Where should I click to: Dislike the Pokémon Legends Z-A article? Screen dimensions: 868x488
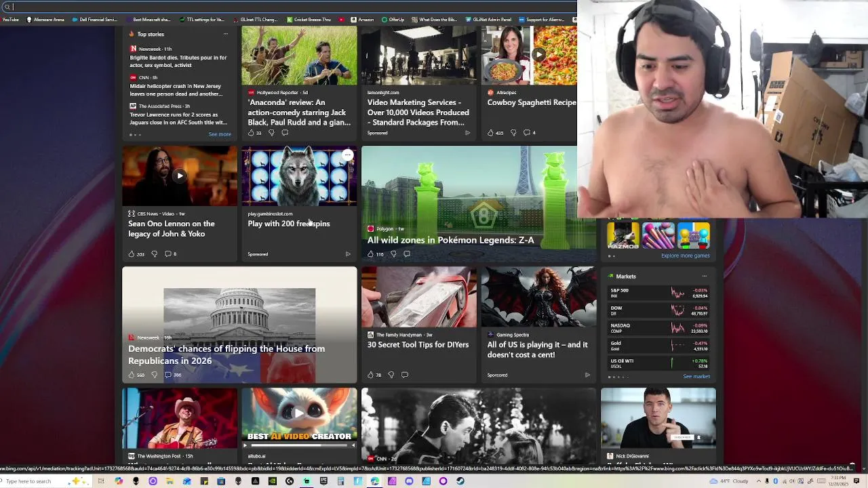point(393,254)
